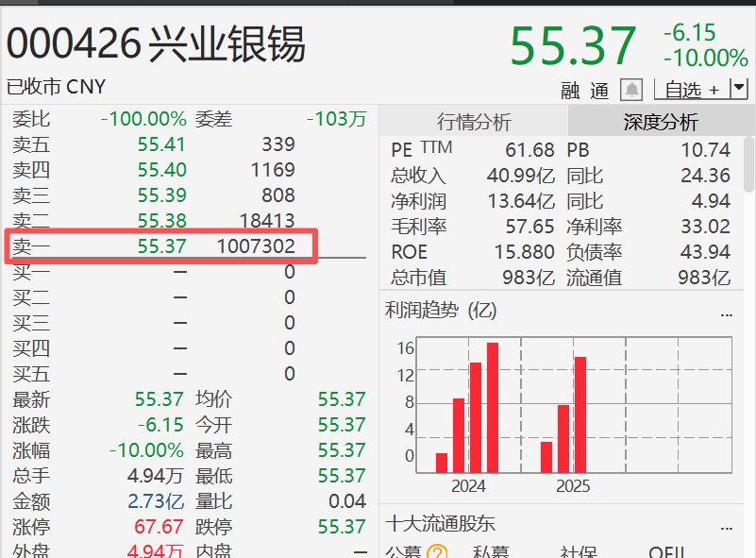Image resolution: width=756 pixels, height=558 pixels.
Task: Expand the 自选 dropdown arrow
Action: point(738,89)
